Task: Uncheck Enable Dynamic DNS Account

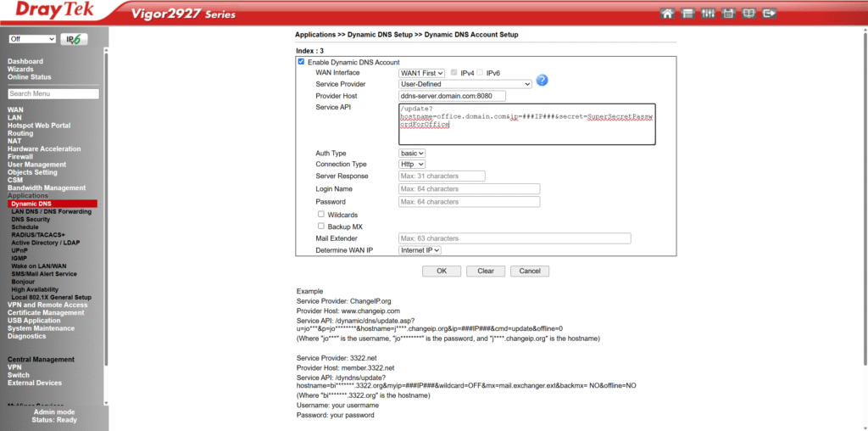Action: coord(301,62)
